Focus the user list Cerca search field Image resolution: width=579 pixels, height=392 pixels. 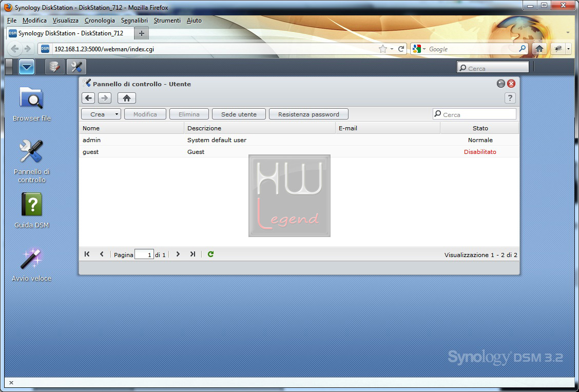coord(474,114)
